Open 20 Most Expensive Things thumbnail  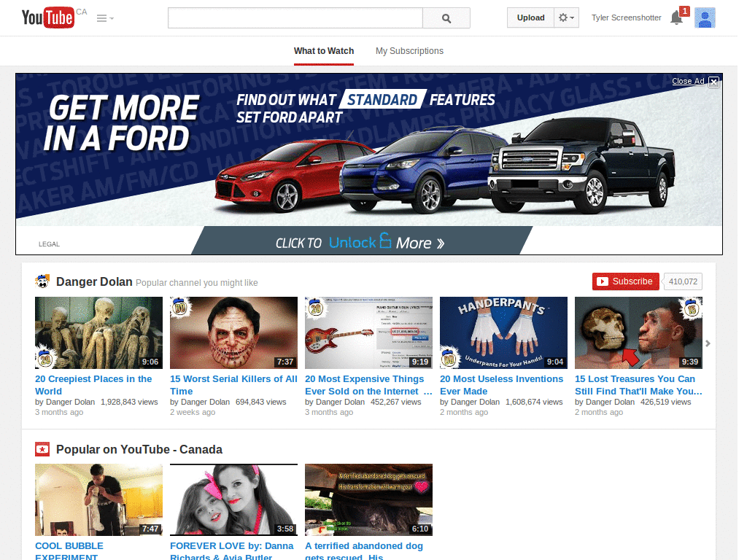tap(368, 332)
